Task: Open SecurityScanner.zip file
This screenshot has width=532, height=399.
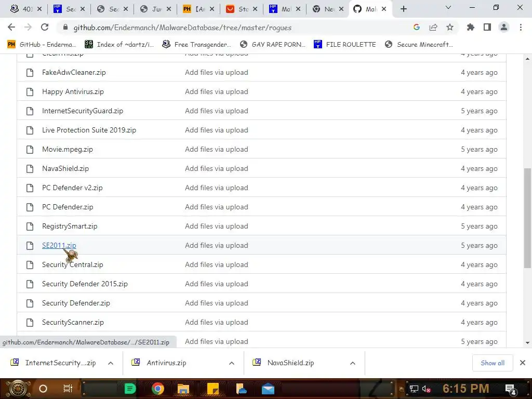Action: pos(73,322)
